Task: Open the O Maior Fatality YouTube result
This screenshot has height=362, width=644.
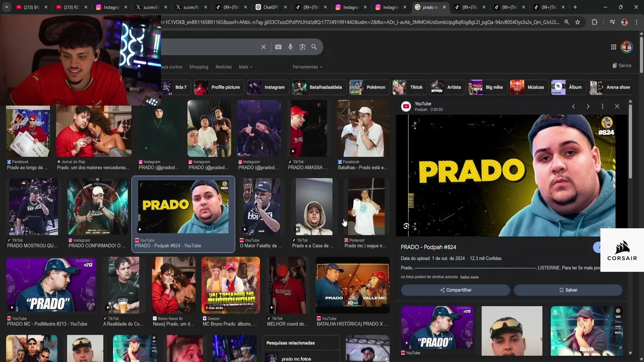Action: point(261,213)
